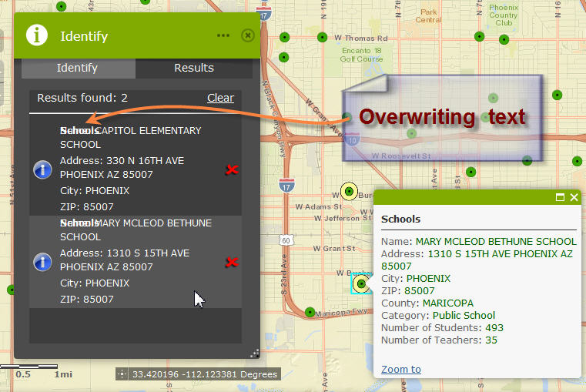Click highlighted school marker near W Adams St

349,191
